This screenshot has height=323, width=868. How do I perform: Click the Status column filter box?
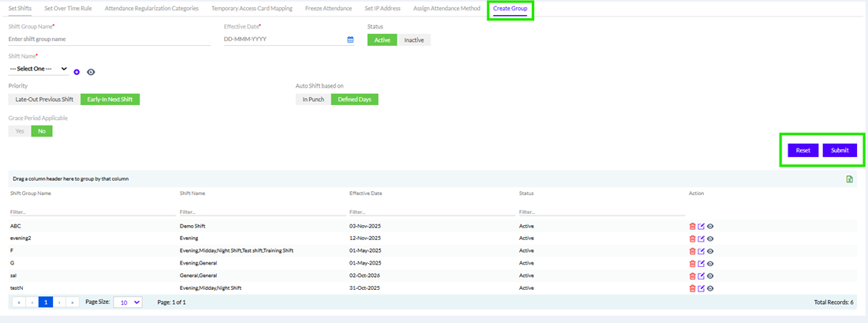coord(601,212)
